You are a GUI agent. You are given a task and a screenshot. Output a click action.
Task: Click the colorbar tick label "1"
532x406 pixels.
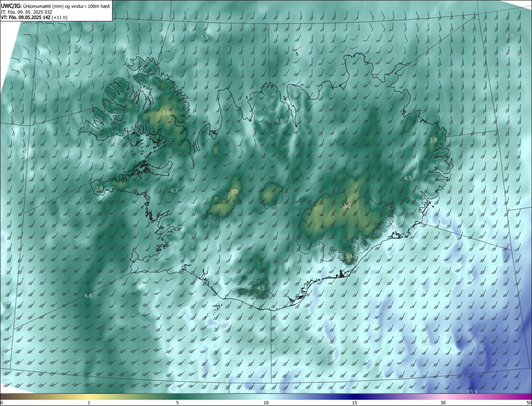pyautogui.click(x=89, y=403)
